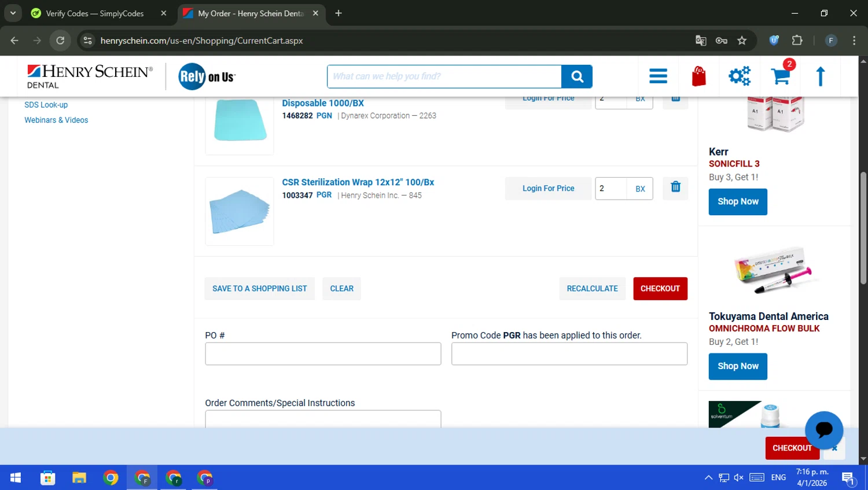Open the clock showing 7:16 p. m.
The height and width of the screenshot is (490, 868).
tap(812, 477)
